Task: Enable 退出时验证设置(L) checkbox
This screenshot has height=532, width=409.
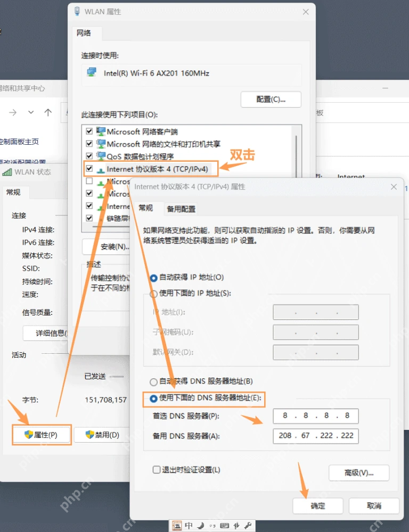Action: (157, 470)
